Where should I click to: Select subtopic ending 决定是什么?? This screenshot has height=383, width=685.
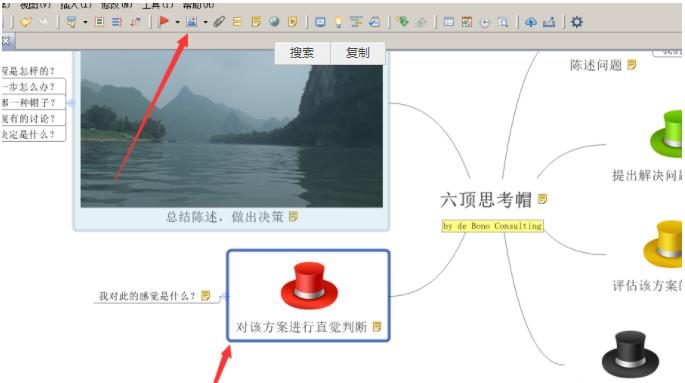click(x=28, y=135)
